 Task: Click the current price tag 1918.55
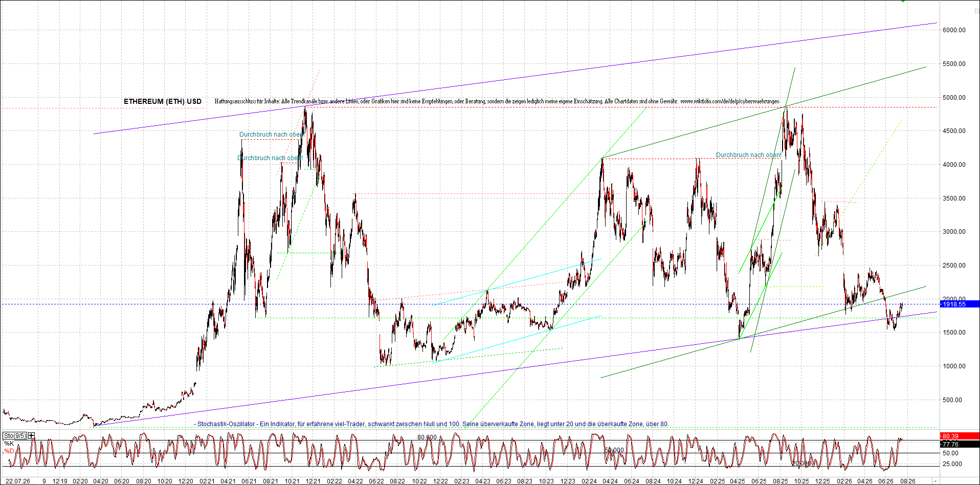[960, 304]
